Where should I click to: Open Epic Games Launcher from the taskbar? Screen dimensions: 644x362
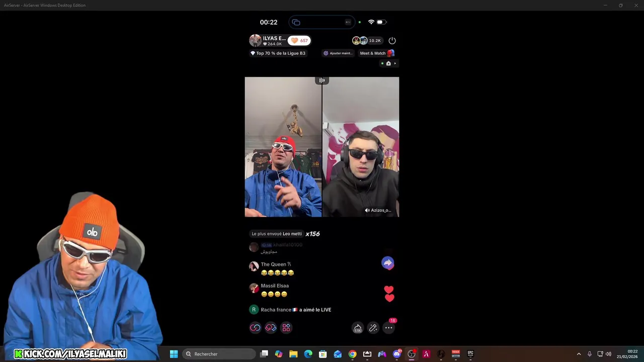[470, 354]
